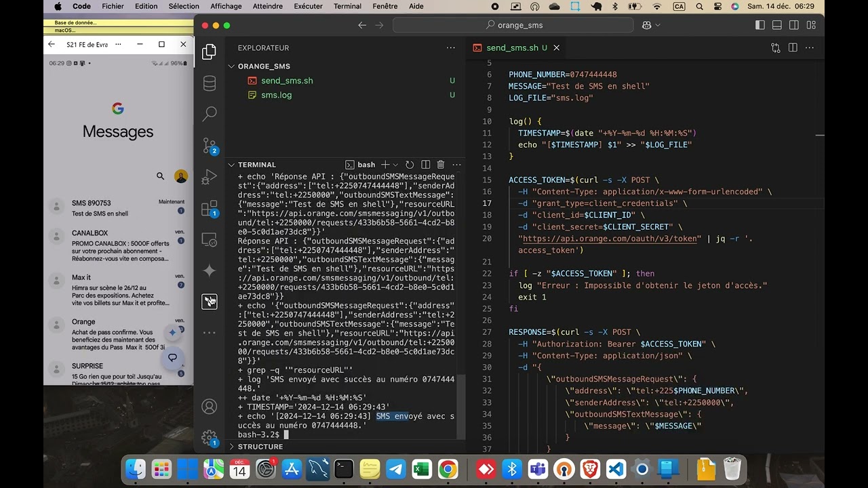Open the database view in activity bar
The image size is (868, 488).
(210, 83)
